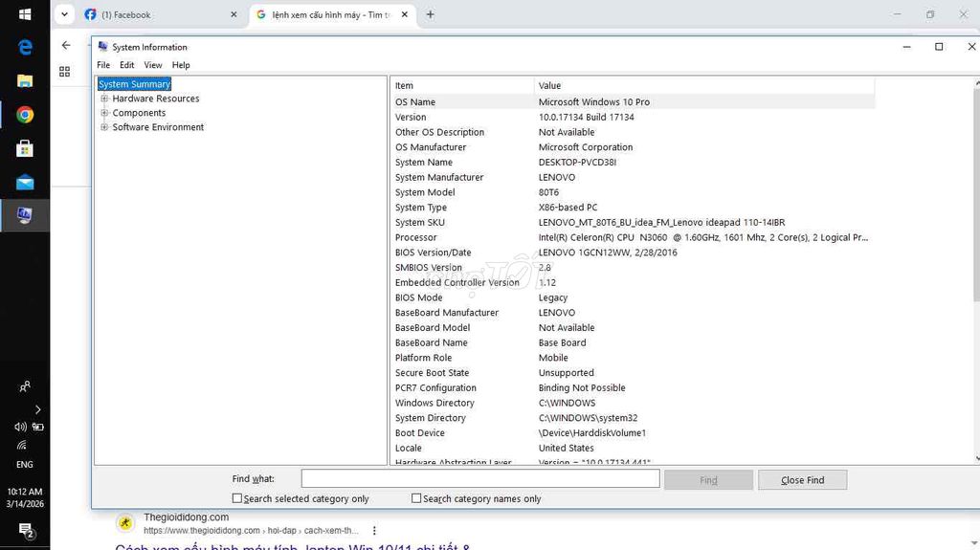The width and height of the screenshot is (980, 550).
Task: Select System Summary tree node
Action: point(134,84)
